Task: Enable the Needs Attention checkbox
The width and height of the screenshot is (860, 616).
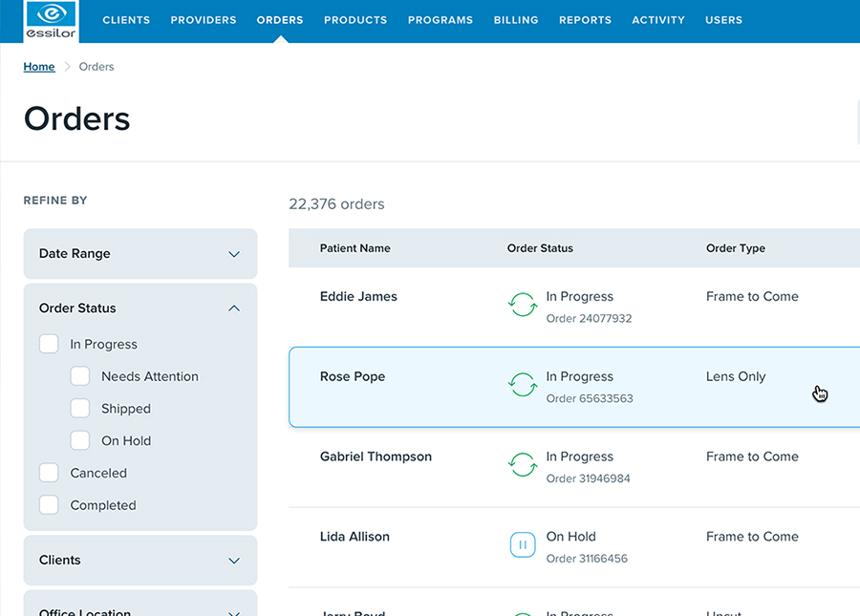Action: coord(80,376)
